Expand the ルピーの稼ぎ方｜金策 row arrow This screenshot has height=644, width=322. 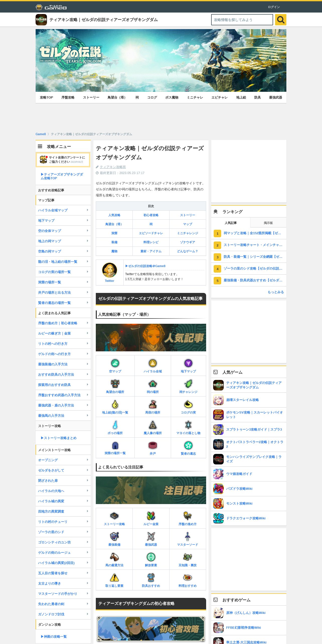coord(87,333)
